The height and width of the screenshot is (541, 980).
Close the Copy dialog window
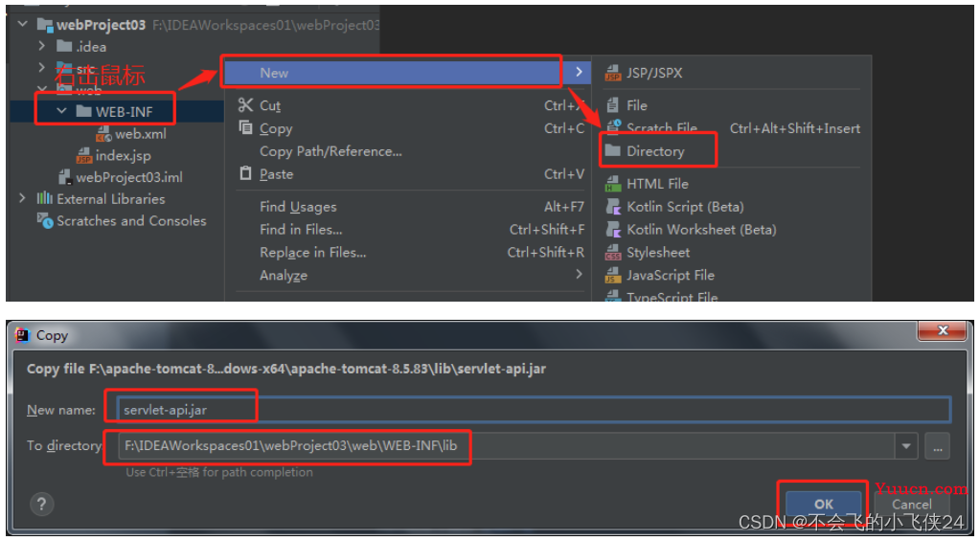coord(943,330)
